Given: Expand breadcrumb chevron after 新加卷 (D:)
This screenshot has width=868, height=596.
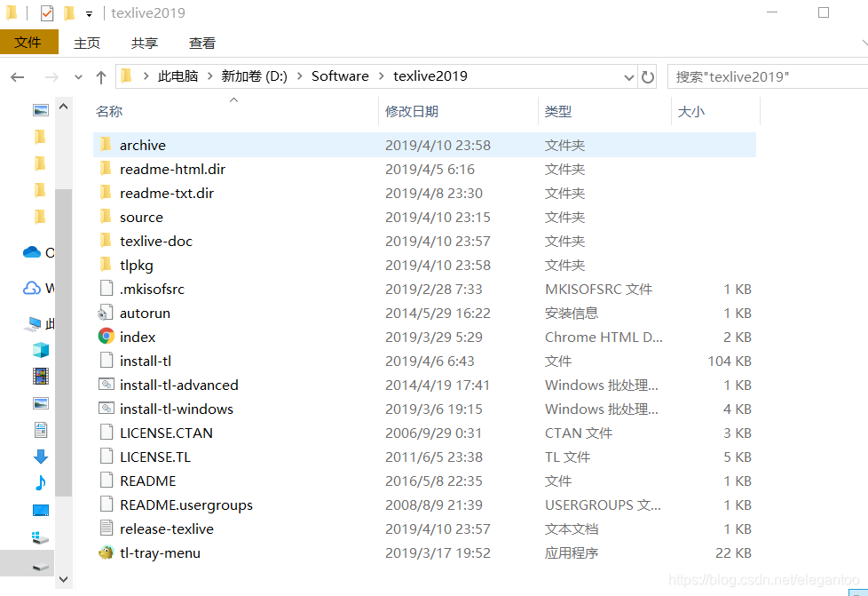Looking at the screenshot, I should coord(299,76).
